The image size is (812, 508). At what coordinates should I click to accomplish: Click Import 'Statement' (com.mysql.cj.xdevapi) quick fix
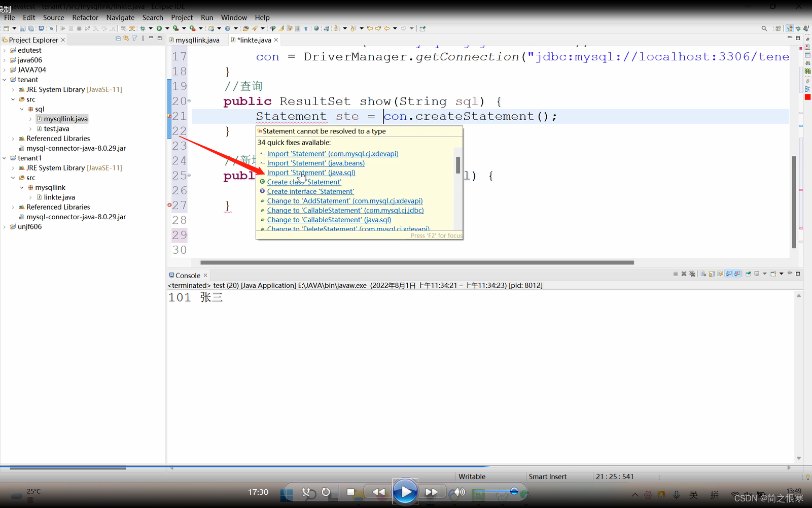pyautogui.click(x=333, y=154)
